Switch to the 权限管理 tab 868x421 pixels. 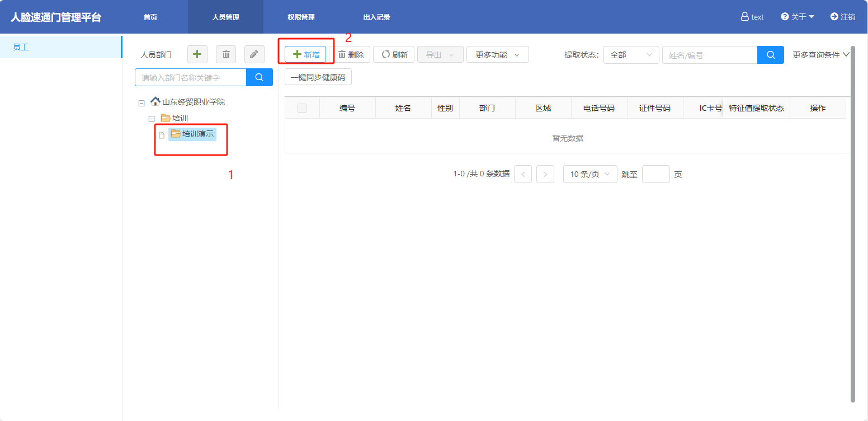[301, 17]
